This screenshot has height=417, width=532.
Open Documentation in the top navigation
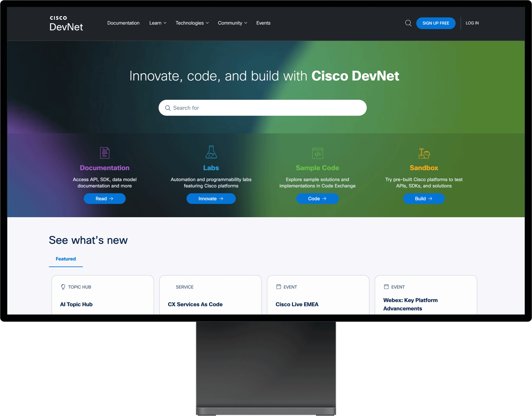[123, 23]
